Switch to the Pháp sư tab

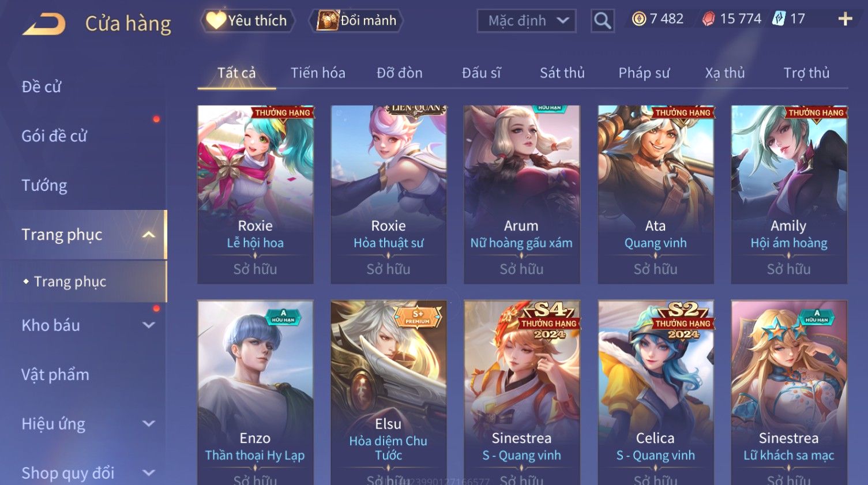coord(644,73)
